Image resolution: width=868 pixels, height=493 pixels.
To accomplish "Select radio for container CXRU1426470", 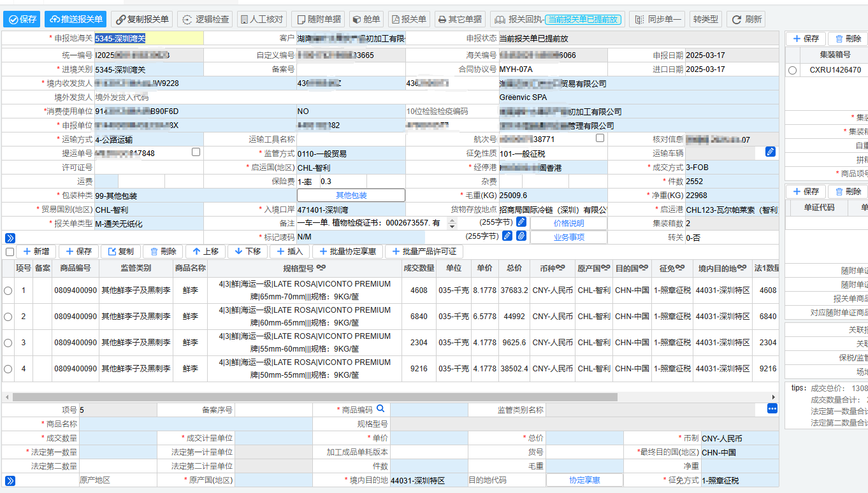I will tap(792, 70).
